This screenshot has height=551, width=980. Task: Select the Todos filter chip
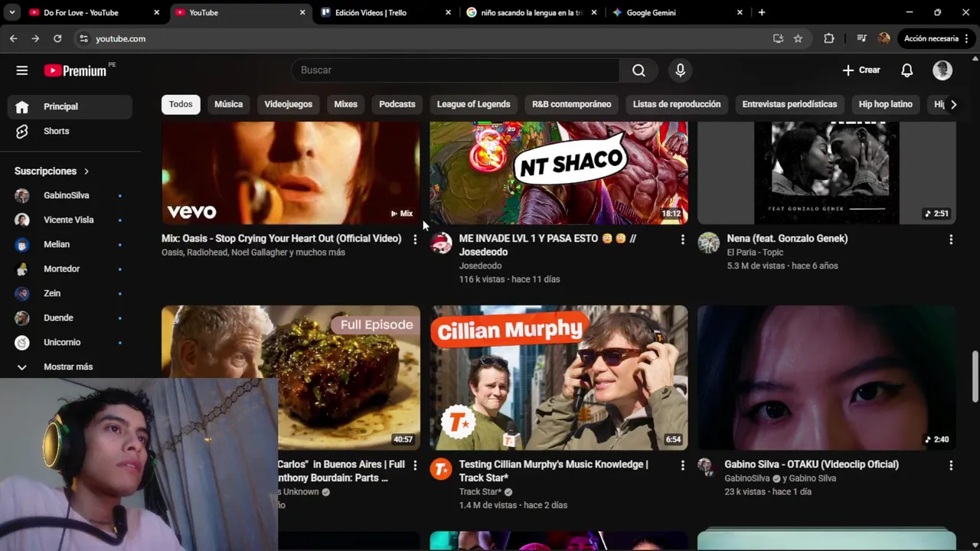[x=181, y=104]
